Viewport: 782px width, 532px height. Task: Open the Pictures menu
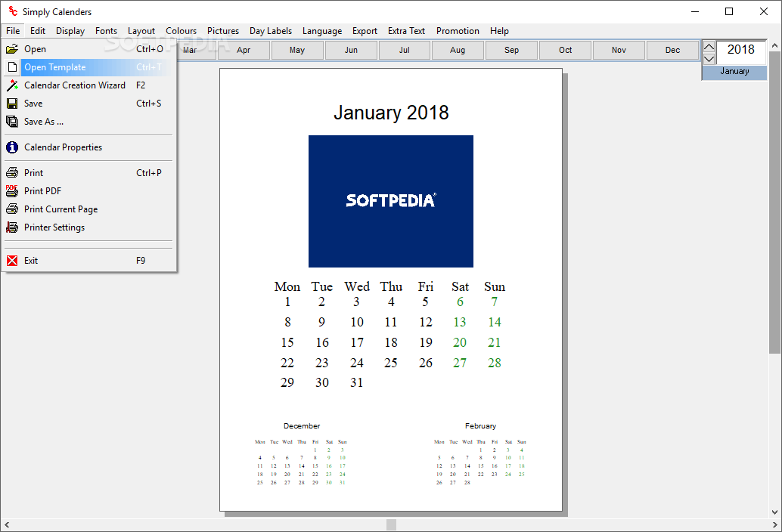tap(223, 31)
